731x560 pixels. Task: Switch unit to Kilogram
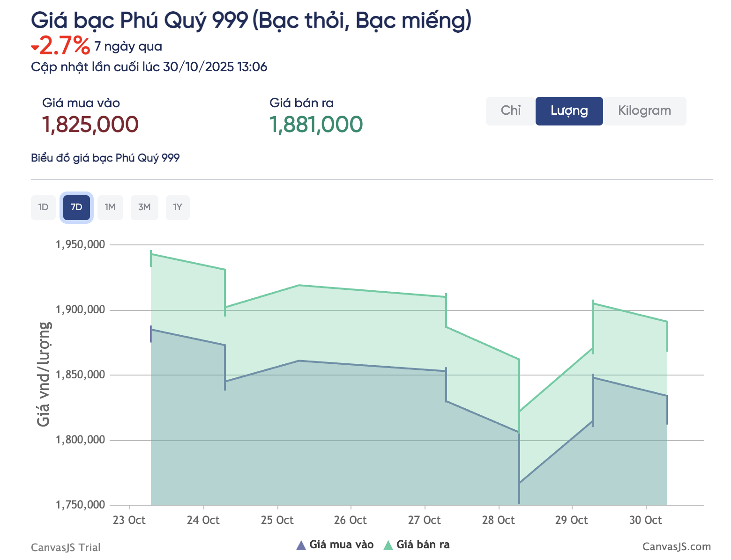click(645, 111)
